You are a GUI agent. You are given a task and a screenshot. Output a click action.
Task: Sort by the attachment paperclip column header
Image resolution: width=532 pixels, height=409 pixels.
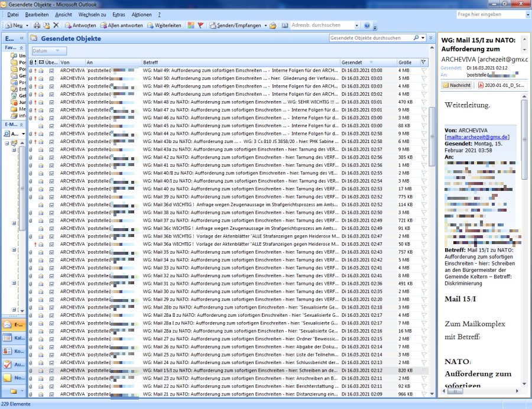pyautogui.click(x=31, y=63)
